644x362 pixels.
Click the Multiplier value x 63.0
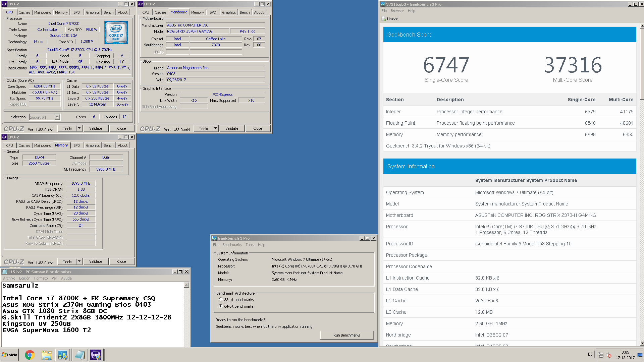click(x=45, y=92)
